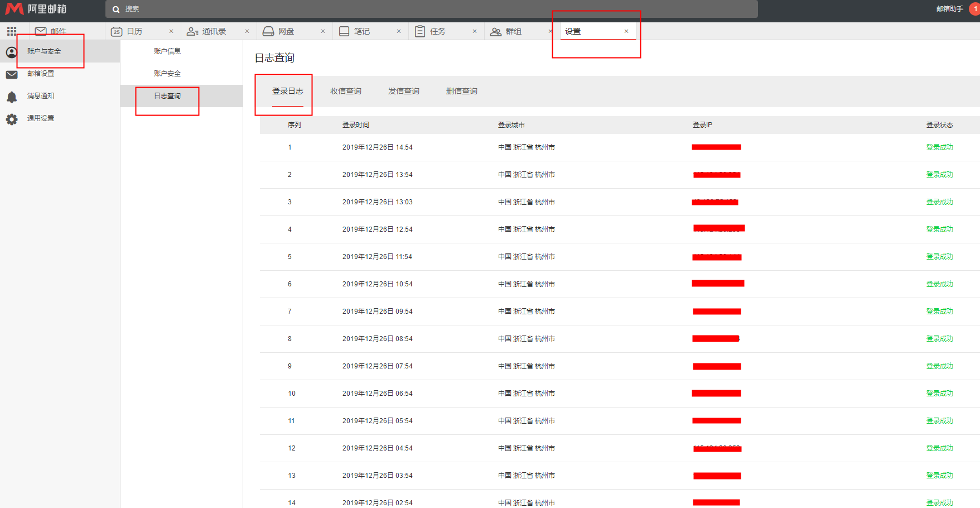This screenshot has width=980, height=508.
Task: Open 账户安全 in the submenu
Action: [x=167, y=74]
